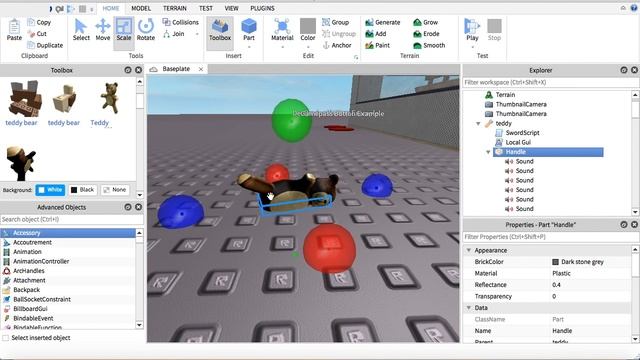Image resolution: width=640 pixels, height=360 pixels.
Task: Switch to the TEST ribbon tab
Action: pyautogui.click(x=206, y=8)
